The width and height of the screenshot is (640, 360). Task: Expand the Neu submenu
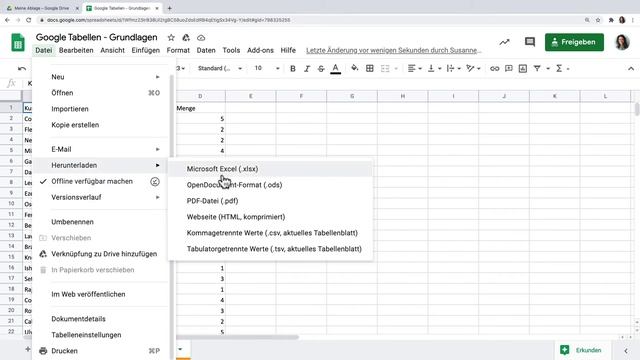[100, 77]
